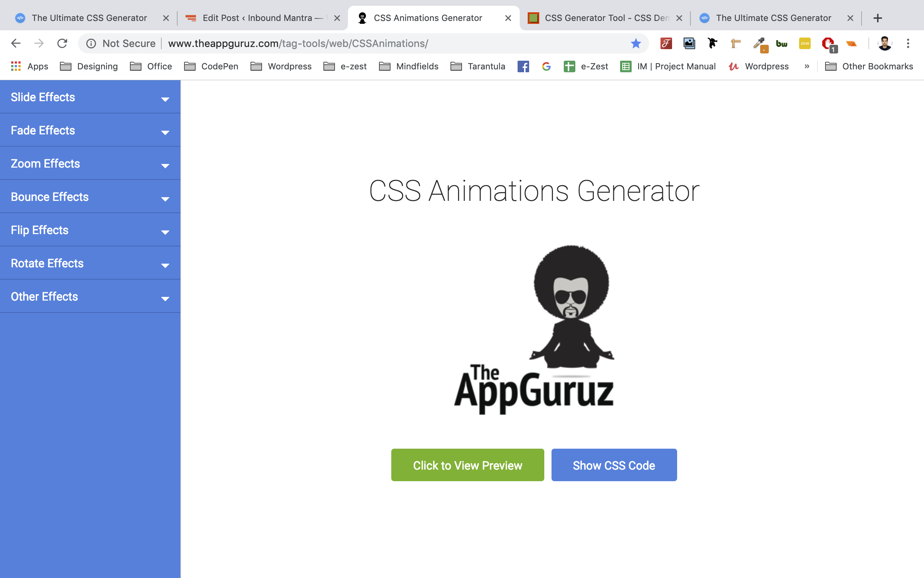Viewport: 924px width, 578px height.
Task: Click the Click to View Preview button
Action: (x=467, y=465)
